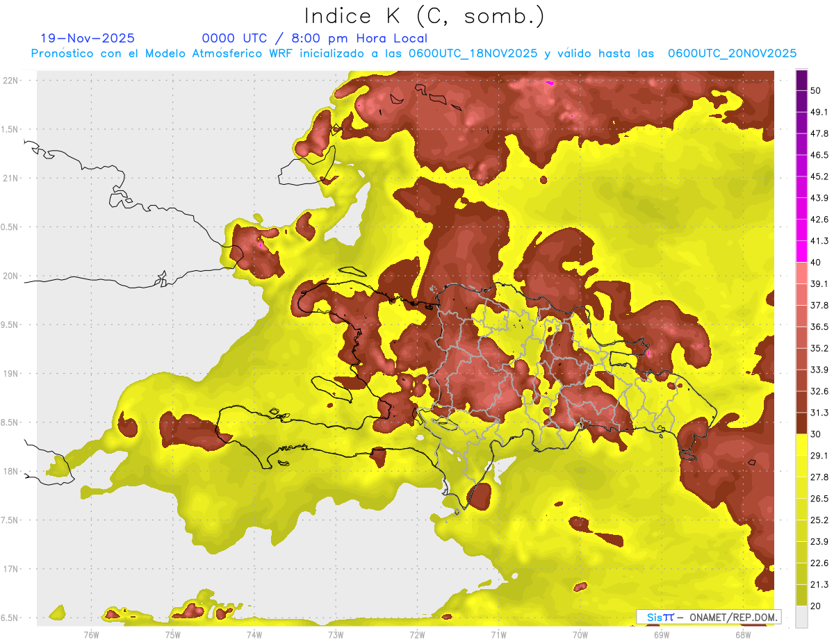
Task: Click the '74W' longitude label
Action: (254, 634)
